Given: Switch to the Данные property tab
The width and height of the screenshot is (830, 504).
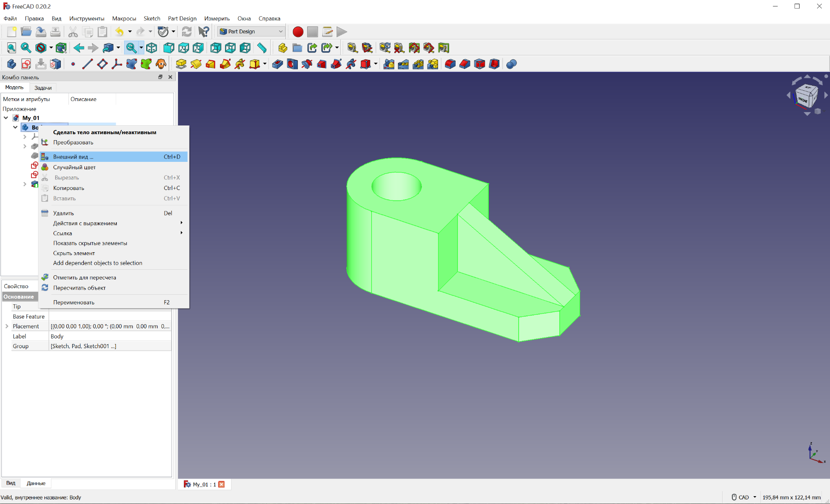Looking at the screenshot, I should (x=36, y=483).
